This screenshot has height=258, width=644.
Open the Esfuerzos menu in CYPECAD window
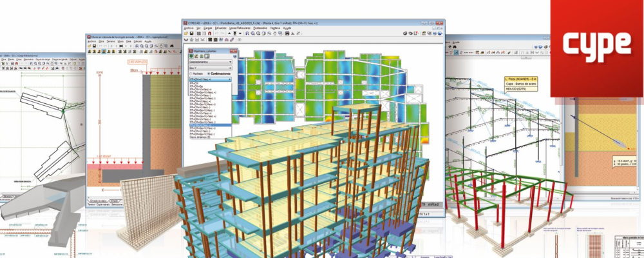tap(220, 28)
